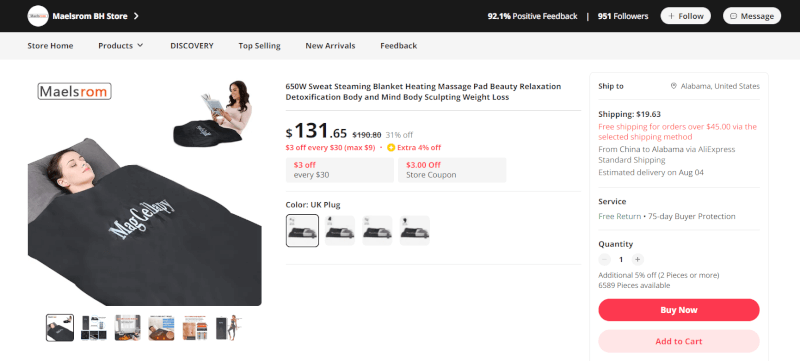Click '$3 off every $30 (max $9)' promo text

click(330, 148)
